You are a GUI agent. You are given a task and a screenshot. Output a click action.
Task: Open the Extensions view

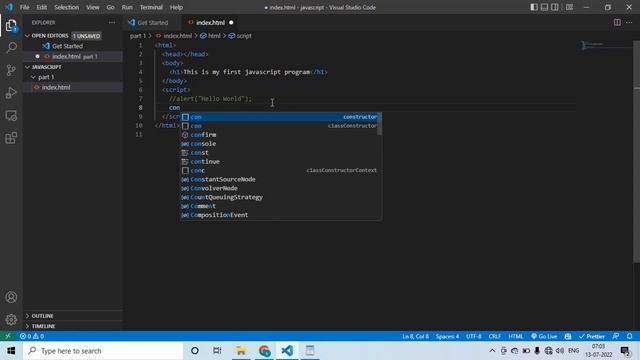11,138
